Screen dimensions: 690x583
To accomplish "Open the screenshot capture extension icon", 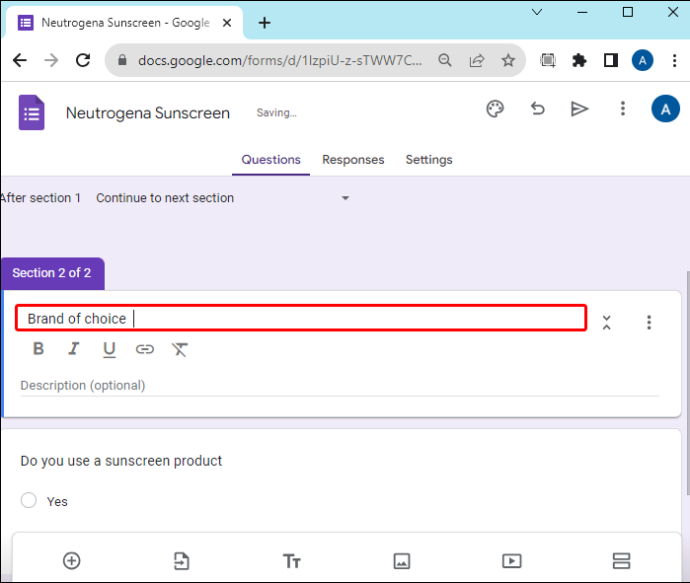I will point(548,60).
